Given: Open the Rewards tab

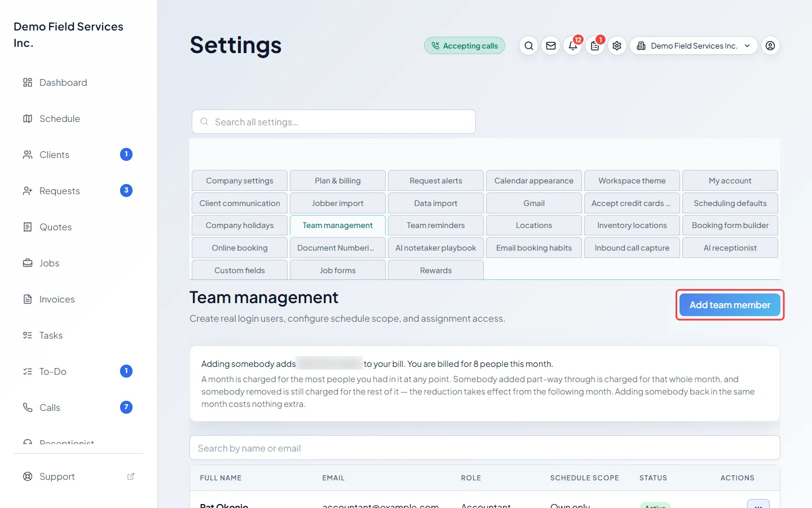Looking at the screenshot, I should point(436,270).
